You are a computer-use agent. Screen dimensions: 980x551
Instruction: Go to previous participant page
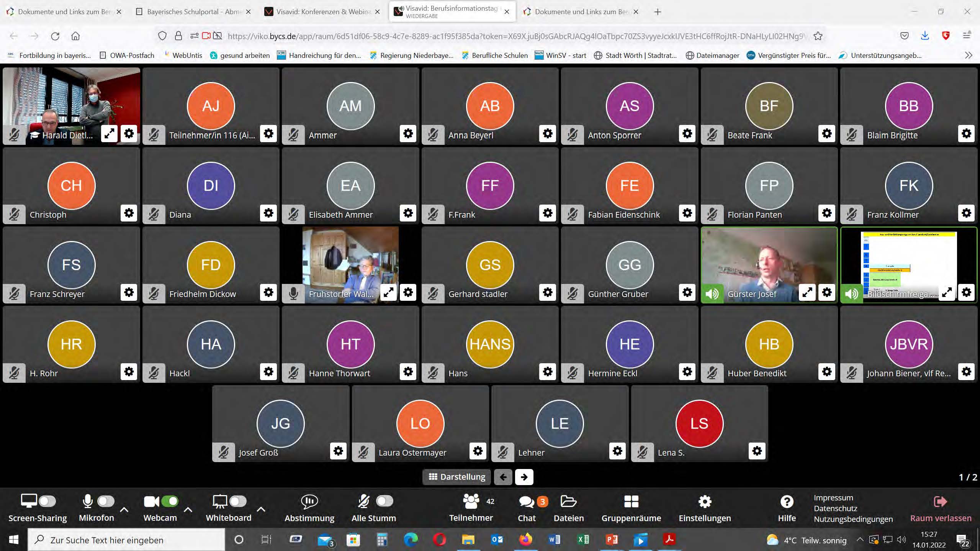pyautogui.click(x=503, y=477)
